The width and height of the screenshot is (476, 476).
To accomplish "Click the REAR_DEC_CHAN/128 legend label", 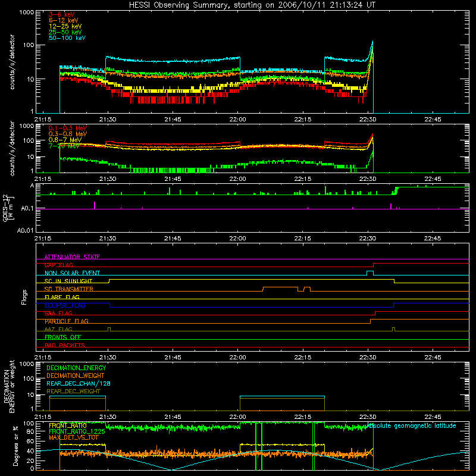I will (79, 383).
